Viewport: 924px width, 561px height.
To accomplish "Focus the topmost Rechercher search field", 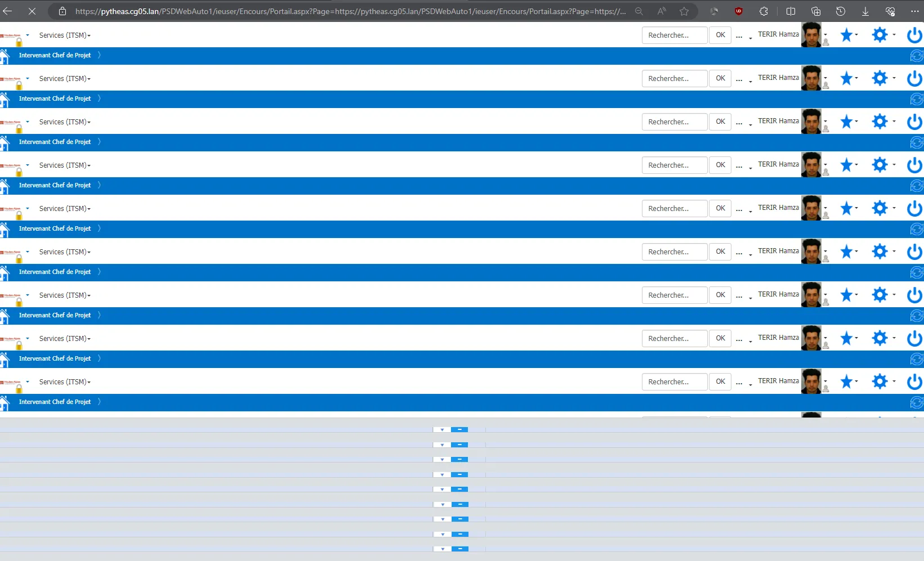I will click(675, 35).
